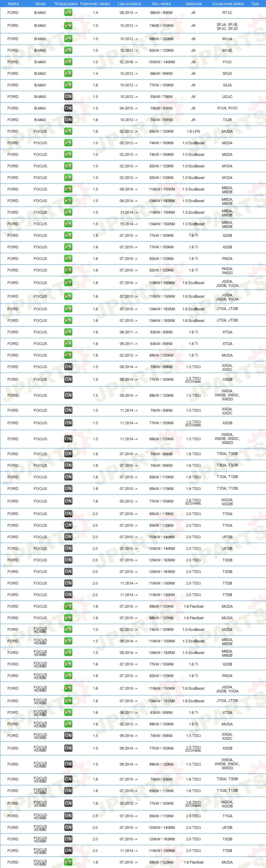Click the PB icon in the Focus Kombi PNDA row

click(68, 676)
